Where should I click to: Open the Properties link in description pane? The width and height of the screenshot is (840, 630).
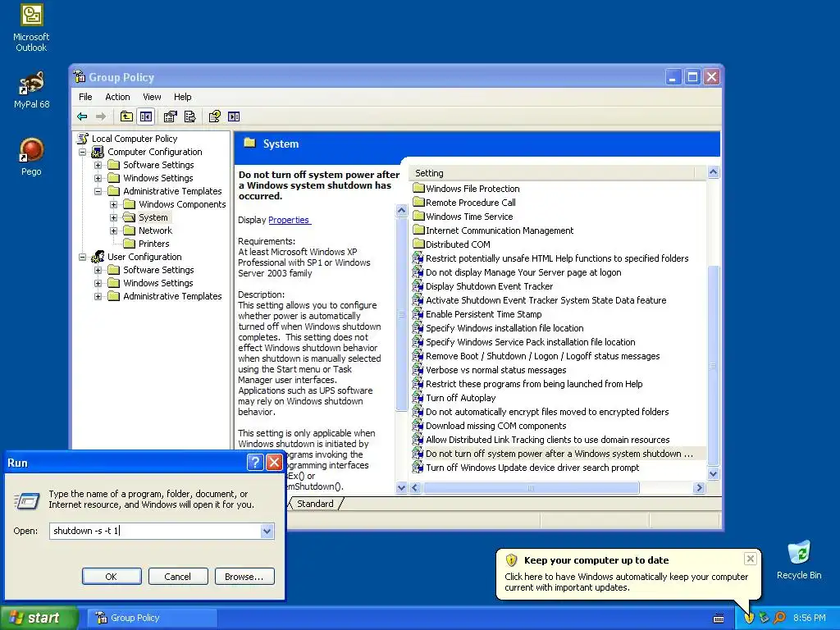[x=289, y=220]
